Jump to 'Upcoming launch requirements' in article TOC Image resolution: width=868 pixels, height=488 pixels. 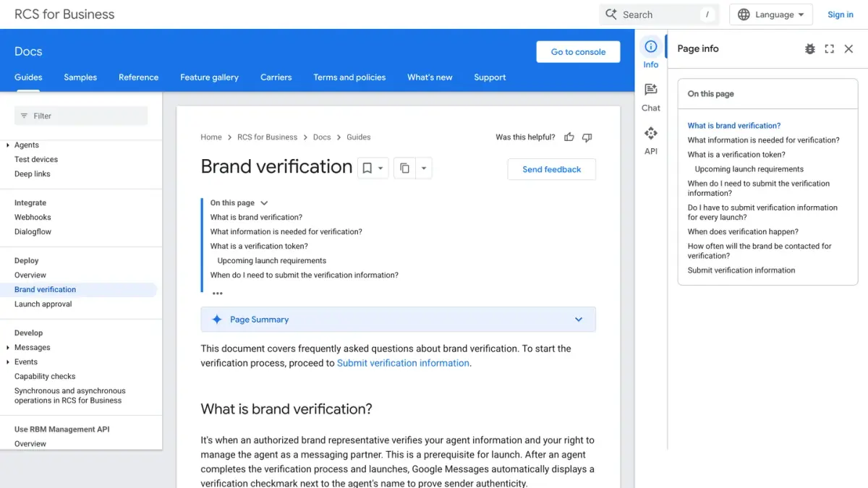[272, 261]
